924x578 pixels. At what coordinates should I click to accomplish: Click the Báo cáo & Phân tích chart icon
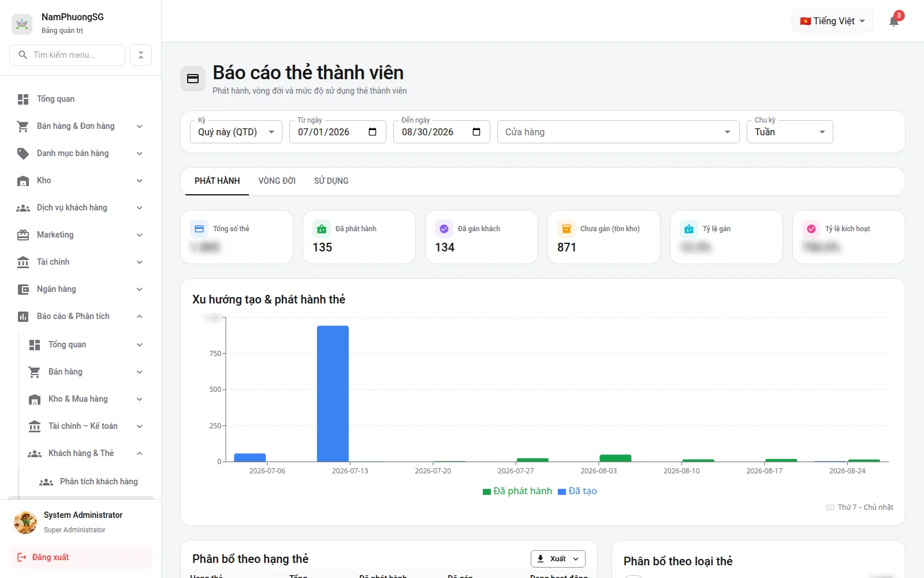click(23, 317)
